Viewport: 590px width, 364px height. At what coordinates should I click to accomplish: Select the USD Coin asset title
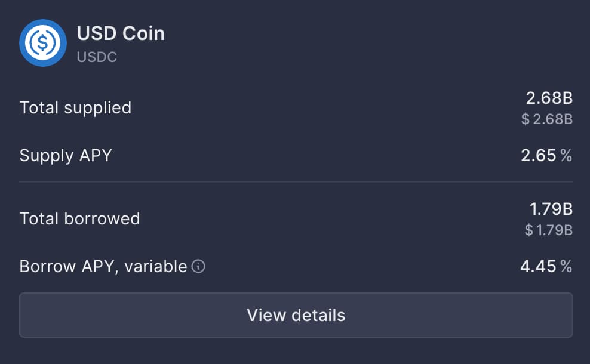(x=121, y=33)
